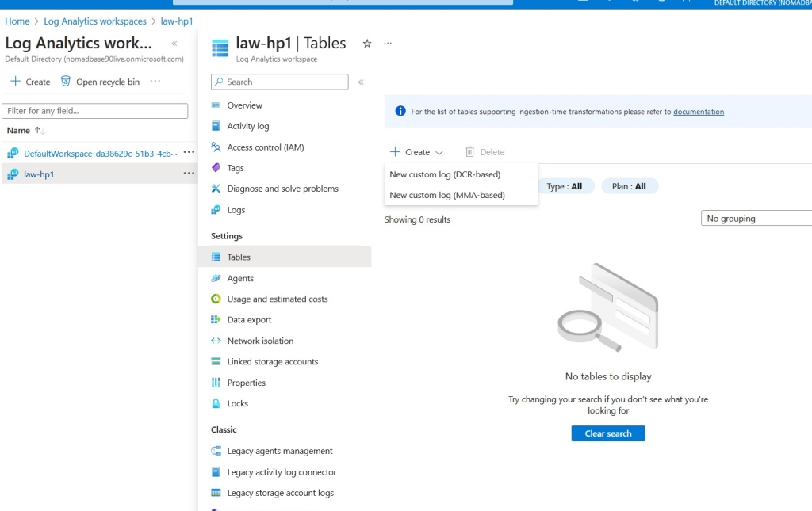Click the Agents icon under Settings
The image size is (812, 511).
tap(216, 278)
